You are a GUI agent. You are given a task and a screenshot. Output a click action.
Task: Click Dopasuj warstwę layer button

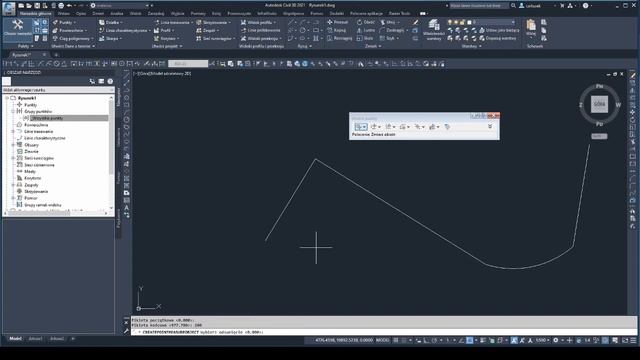coord(498,38)
